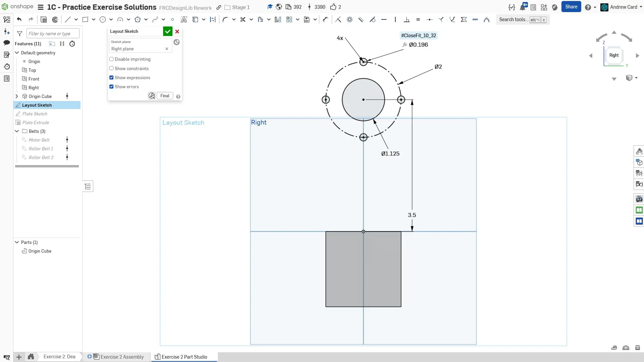Click the undo arrow icon
Viewport: 644px width, 362px height.
19,19
